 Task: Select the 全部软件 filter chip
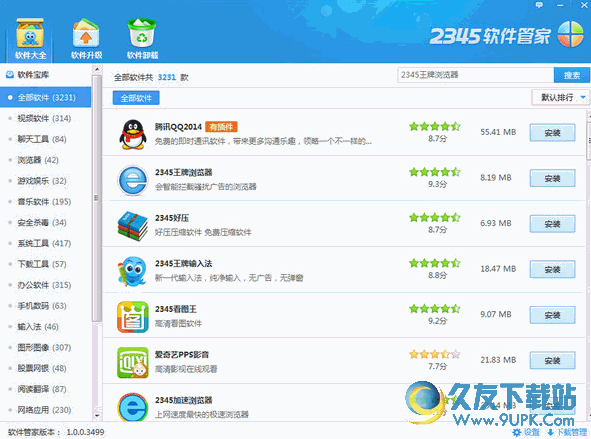point(136,98)
